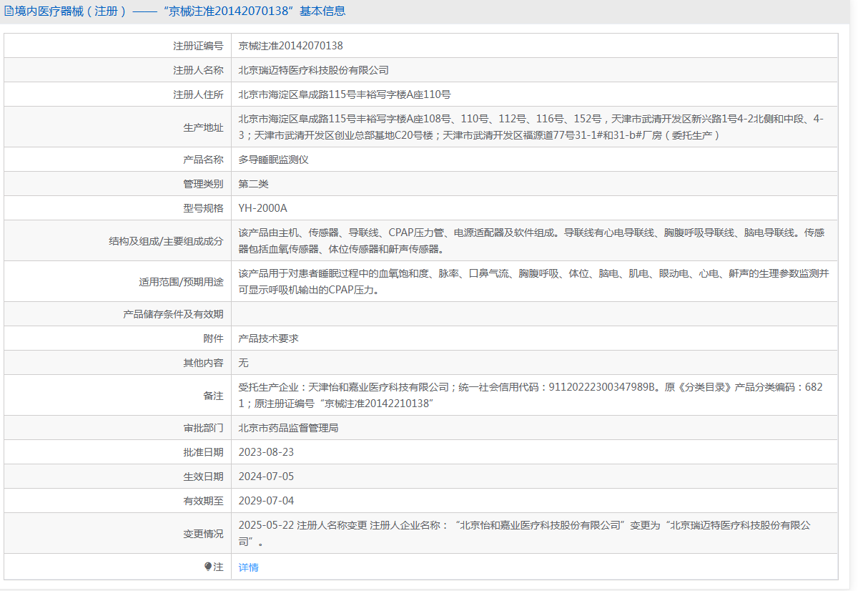Click the 附件 label
Viewport: 868px width, 591px height.
point(213,338)
